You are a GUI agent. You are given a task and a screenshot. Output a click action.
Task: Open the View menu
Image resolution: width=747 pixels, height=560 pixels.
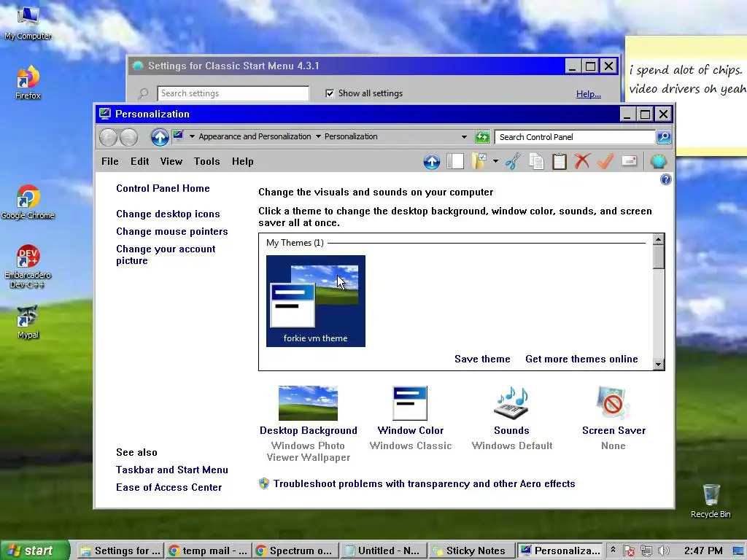click(x=171, y=161)
